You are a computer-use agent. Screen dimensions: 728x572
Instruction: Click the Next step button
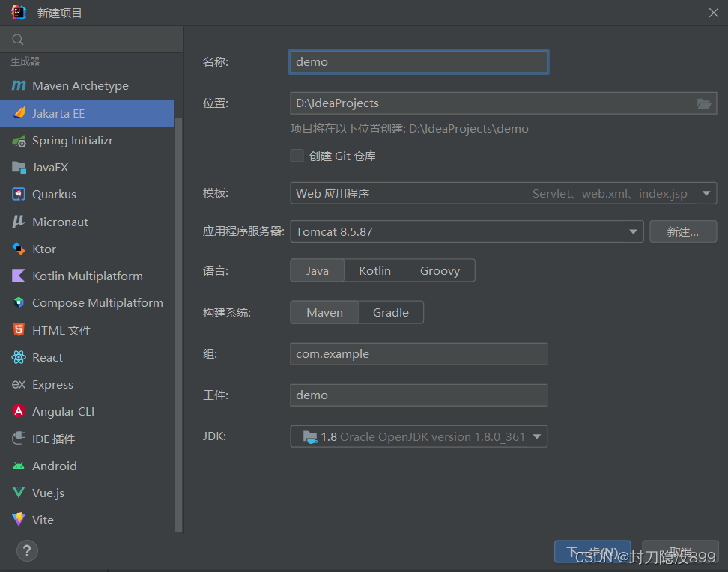click(592, 552)
